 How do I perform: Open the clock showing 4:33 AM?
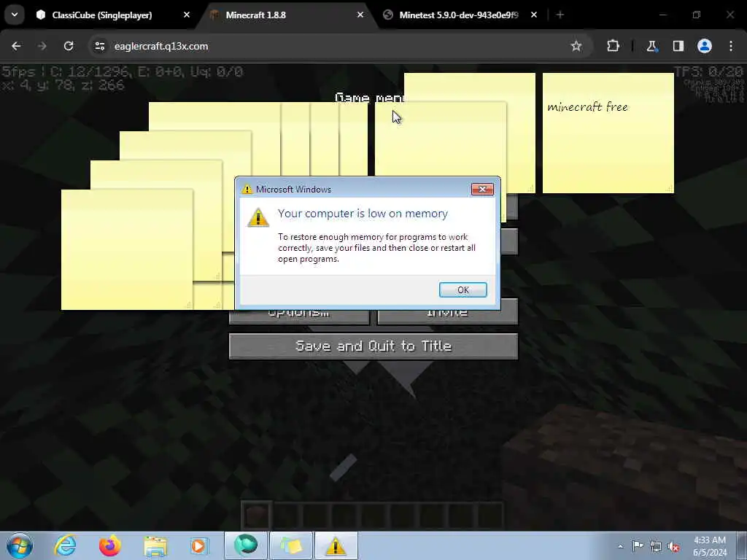click(710, 546)
